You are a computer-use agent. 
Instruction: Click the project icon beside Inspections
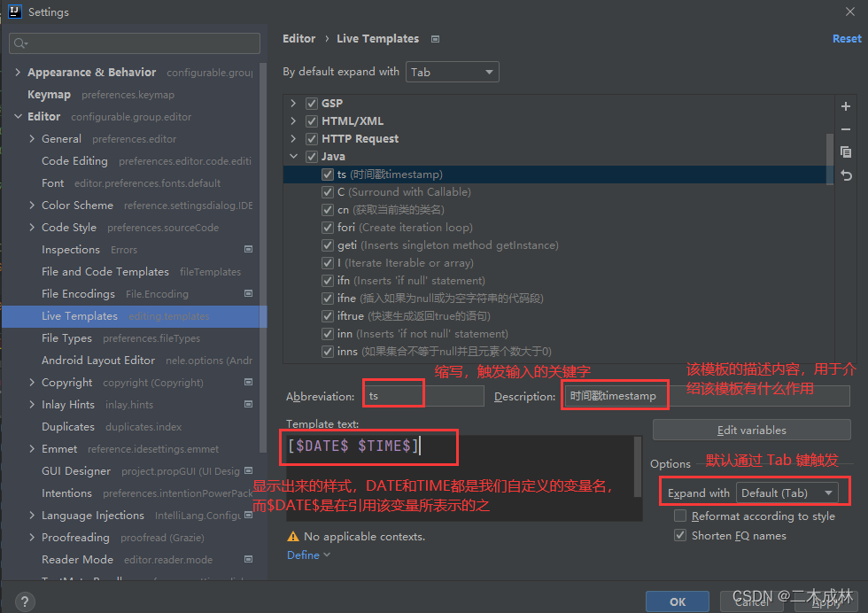click(x=249, y=249)
